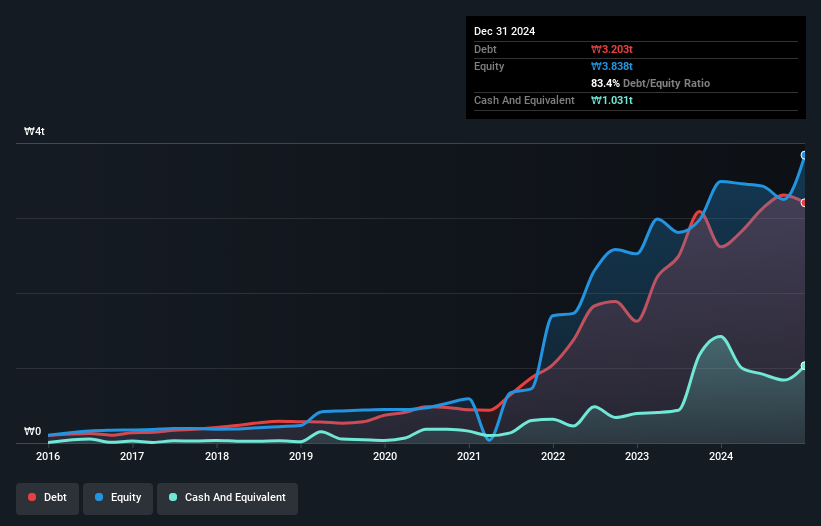Click the 2018 x-axis label
Image resolution: width=821 pixels, height=526 pixels.
pos(217,456)
